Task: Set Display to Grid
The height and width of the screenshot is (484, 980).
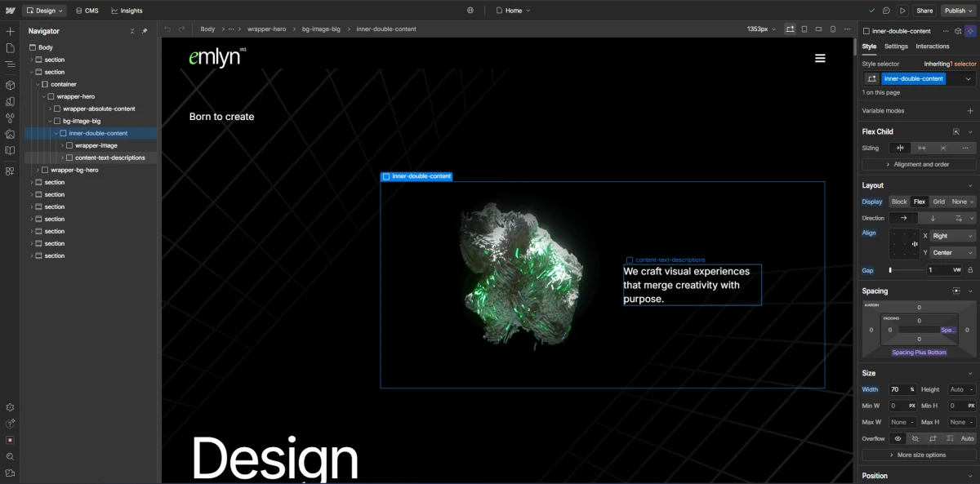Action: (939, 202)
